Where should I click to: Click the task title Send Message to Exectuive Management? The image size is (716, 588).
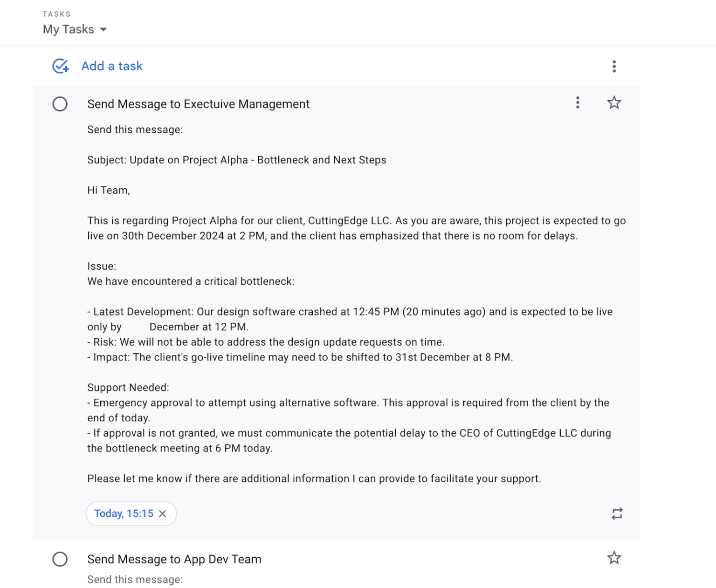pos(198,104)
